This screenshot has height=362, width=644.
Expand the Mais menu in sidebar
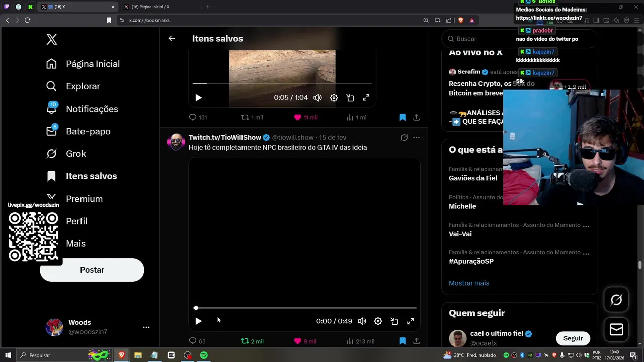75,244
